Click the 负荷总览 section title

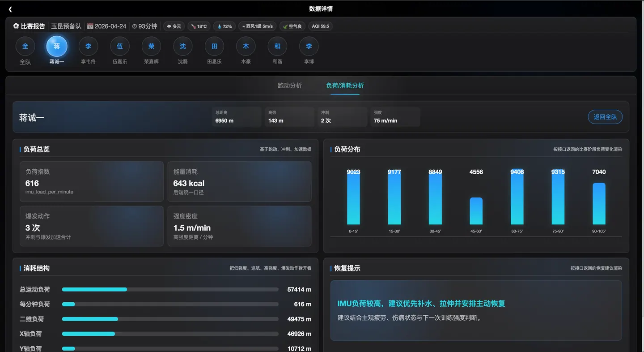(x=36, y=150)
